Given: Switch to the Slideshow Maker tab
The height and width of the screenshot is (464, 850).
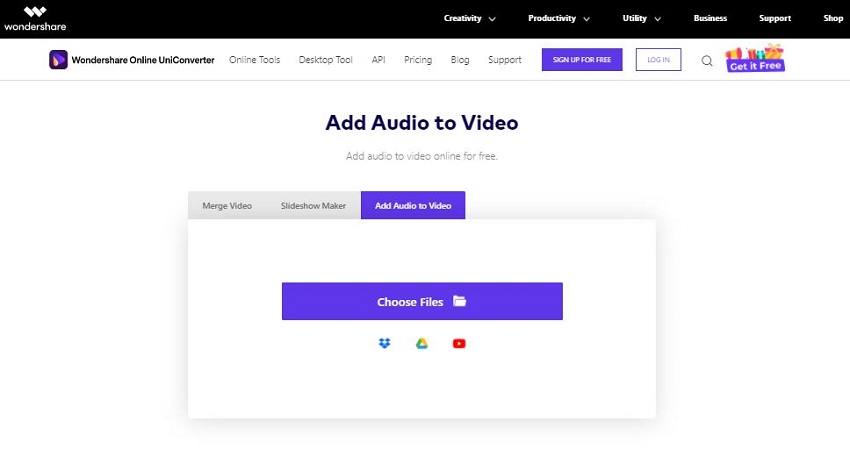Looking at the screenshot, I should [313, 205].
